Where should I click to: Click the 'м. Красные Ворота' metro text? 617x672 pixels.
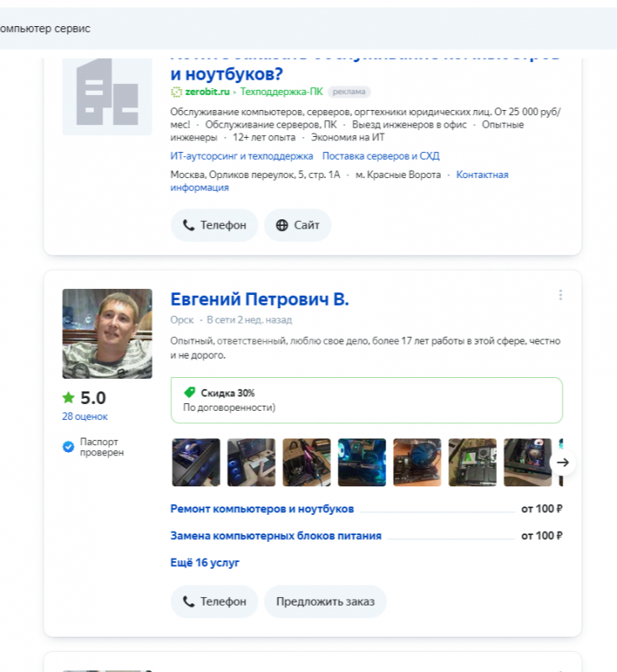pos(398,175)
